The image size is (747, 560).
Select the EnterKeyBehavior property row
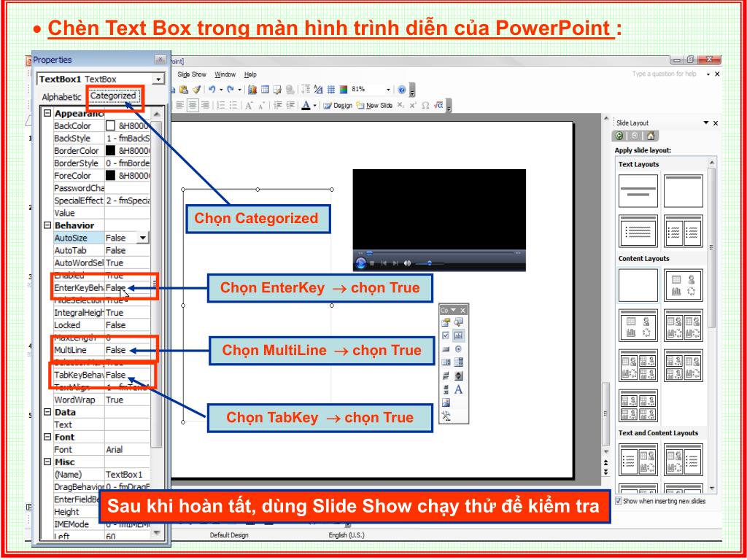tap(101, 287)
